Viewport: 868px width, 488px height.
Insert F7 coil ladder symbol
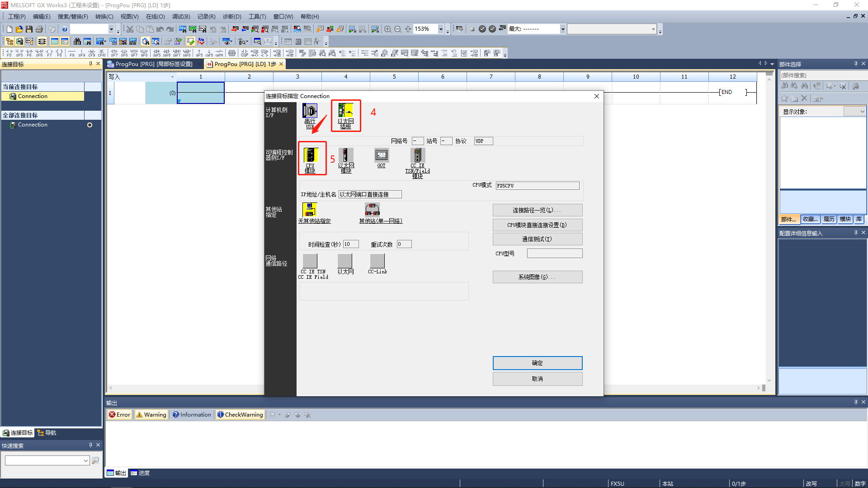[x=49, y=53]
